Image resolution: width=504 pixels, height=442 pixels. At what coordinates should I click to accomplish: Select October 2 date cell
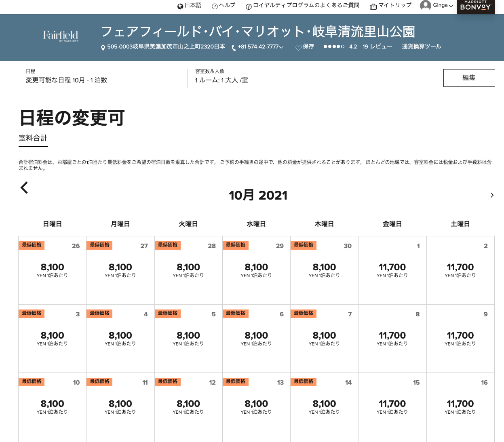tap(460, 270)
